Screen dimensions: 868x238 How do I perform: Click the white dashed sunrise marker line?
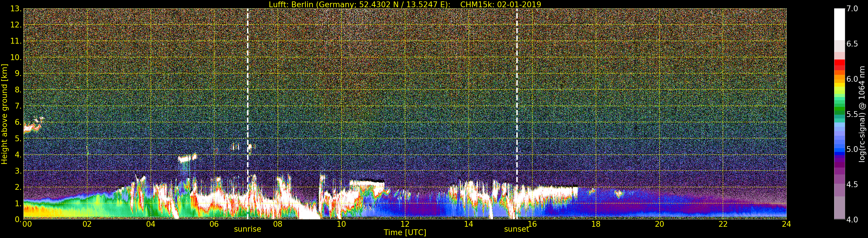[x=248, y=114]
